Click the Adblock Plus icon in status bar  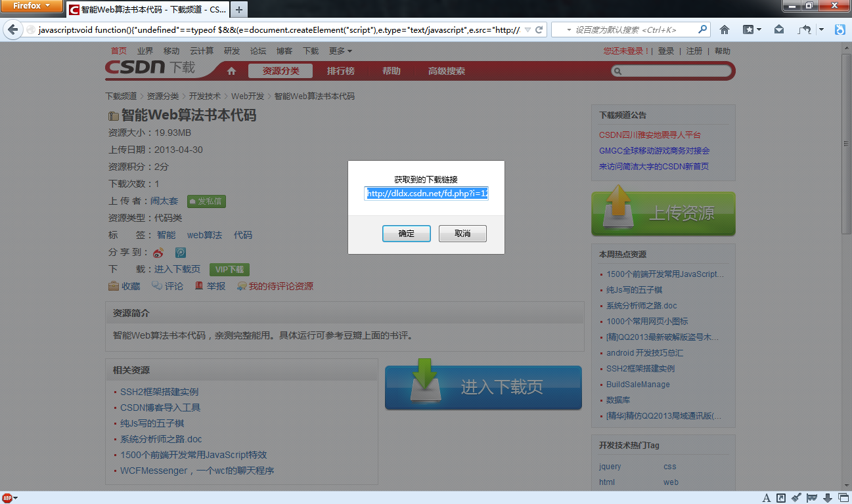tap(7, 497)
